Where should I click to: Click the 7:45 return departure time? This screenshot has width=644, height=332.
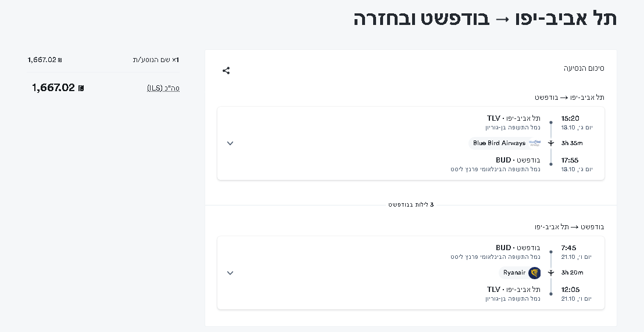tap(568, 248)
